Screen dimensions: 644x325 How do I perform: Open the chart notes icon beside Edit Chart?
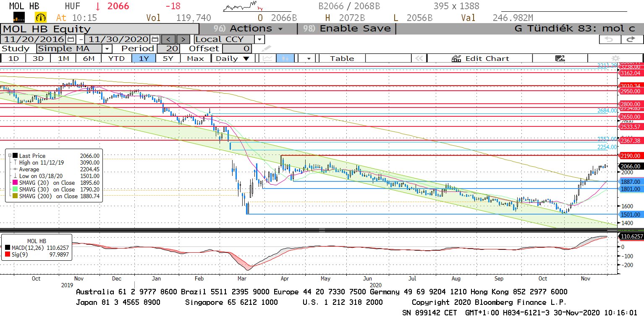pos(560,58)
